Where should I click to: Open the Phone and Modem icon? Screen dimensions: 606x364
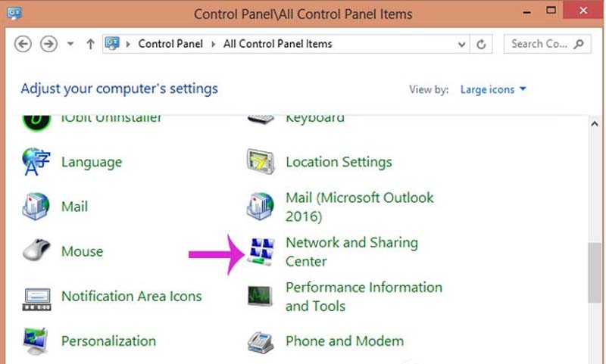coord(261,341)
